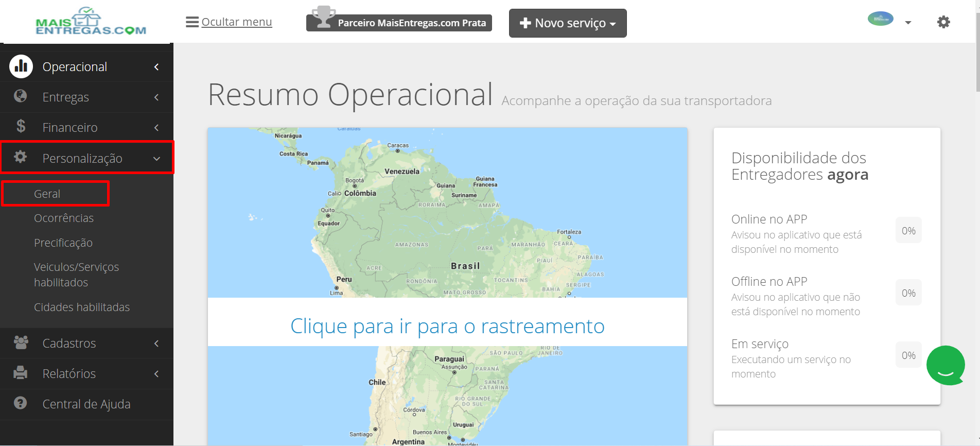The width and height of the screenshot is (980, 446).
Task: Click 'Disponibilidade dos Entregadores agora' title
Action: tap(800, 166)
